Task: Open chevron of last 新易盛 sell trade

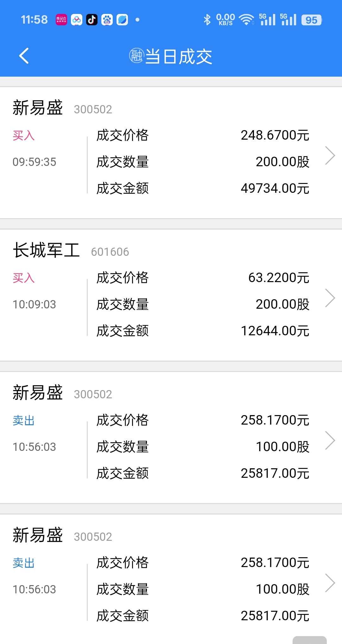Action: (x=330, y=583)
